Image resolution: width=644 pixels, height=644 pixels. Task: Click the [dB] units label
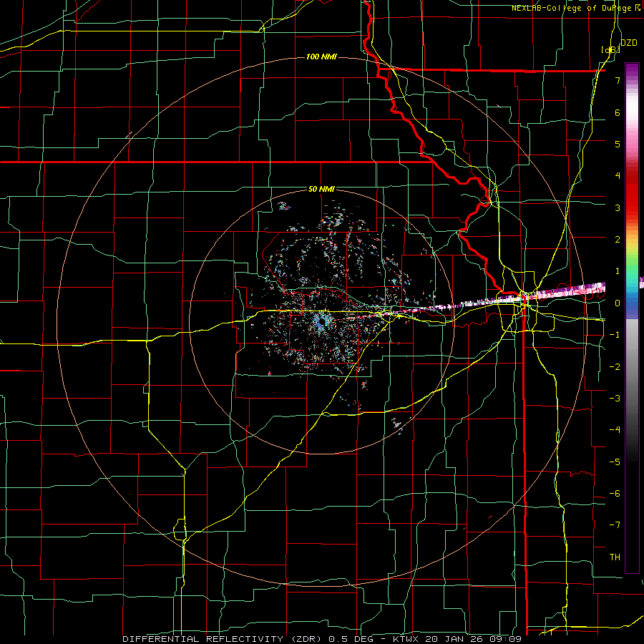pyautogui.click(x=610, y=49)
